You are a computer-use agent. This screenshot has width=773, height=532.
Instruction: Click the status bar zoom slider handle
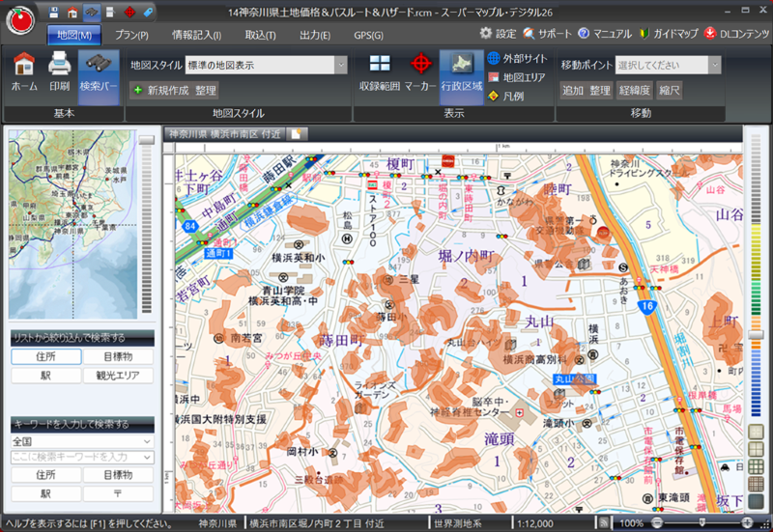click(702, 523)
